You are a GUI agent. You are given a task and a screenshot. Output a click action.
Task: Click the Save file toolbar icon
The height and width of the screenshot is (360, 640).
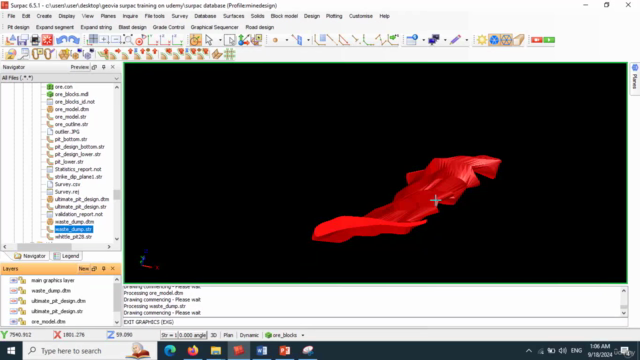pos(22,40)
